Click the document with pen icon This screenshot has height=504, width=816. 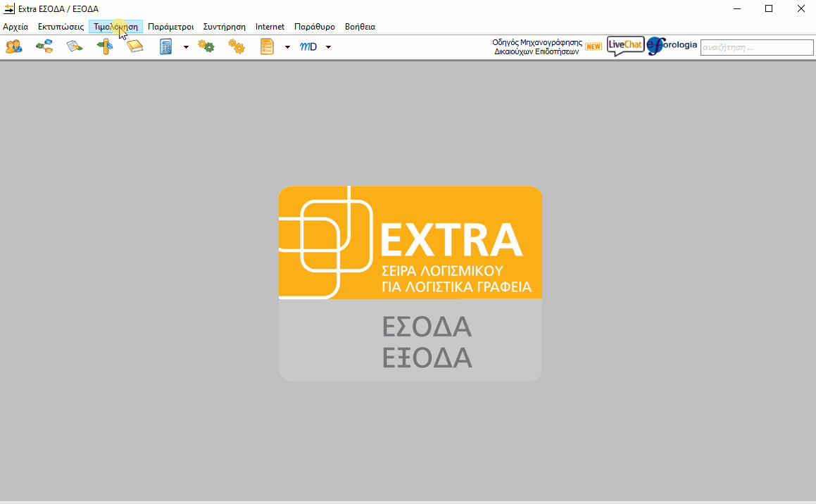tap(75, 47)
